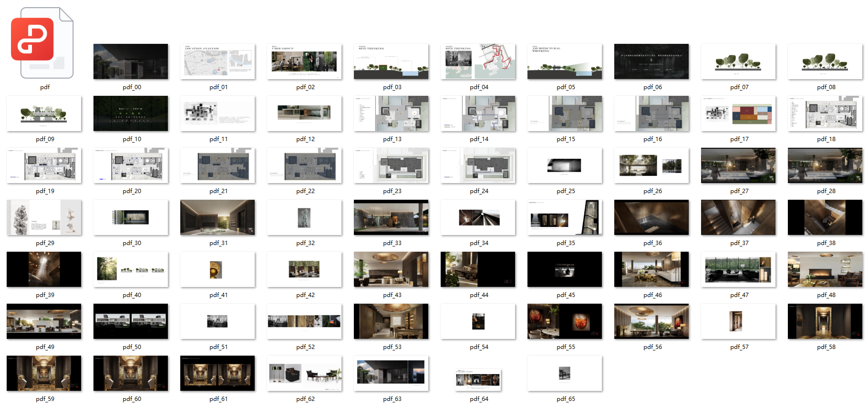Click the pdf_04 site thinking map thumbnail
The height and width of the screenshot is (410, 868).
pyautogui.click(x=478, y=61)
